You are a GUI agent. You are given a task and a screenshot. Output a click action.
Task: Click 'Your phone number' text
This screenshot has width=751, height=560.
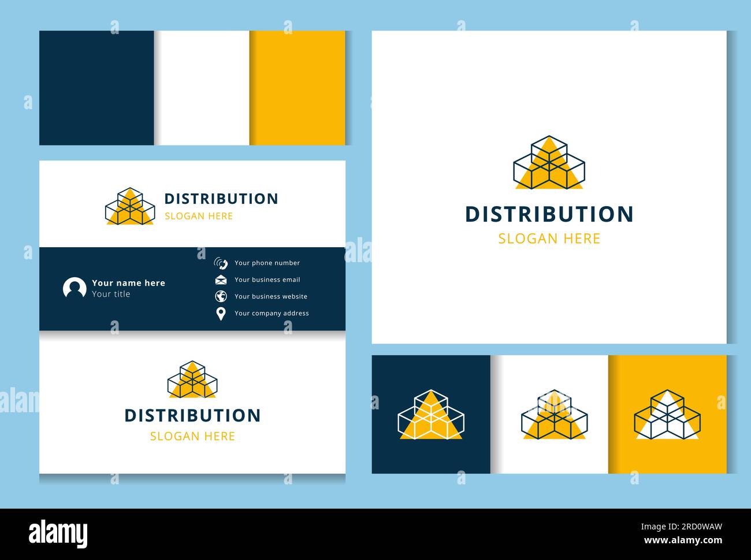[267, 263]
